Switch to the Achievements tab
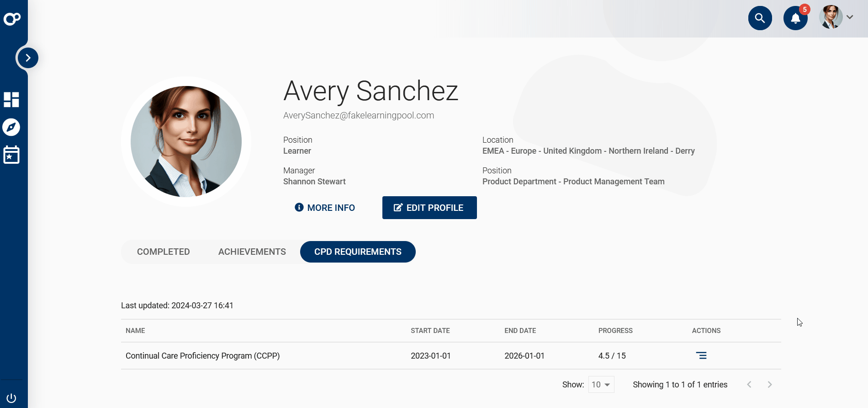This screenshot has width=868, height=408. point(252,252)
